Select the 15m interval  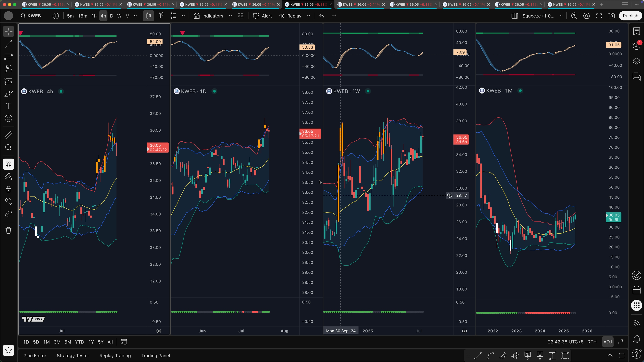[x=83, y=16]
